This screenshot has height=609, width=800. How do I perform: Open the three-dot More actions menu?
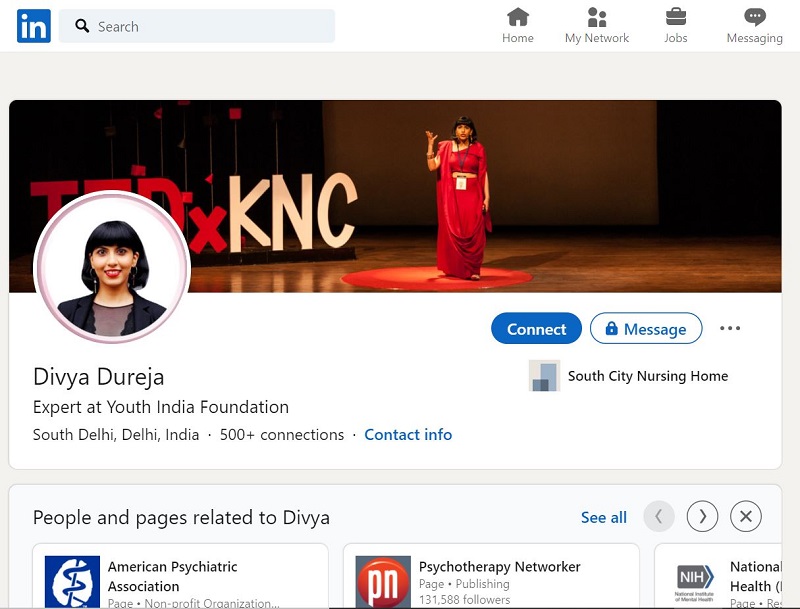[x=730, y=328]
